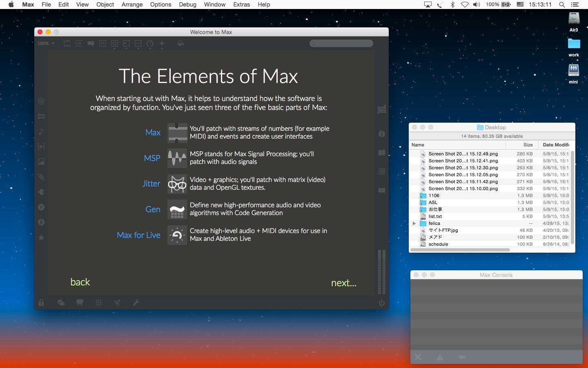Show the calendar grid icon in right sidebar

pyautogui.click(x=382, y=110)
